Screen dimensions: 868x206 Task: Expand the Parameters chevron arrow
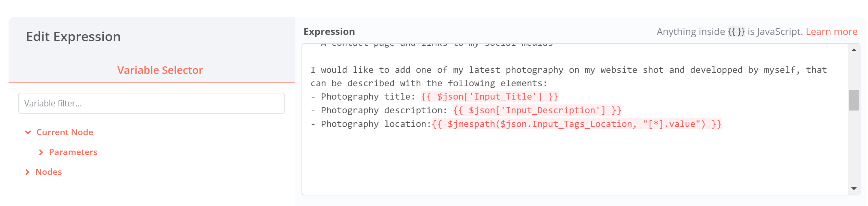tap(41, 152)
